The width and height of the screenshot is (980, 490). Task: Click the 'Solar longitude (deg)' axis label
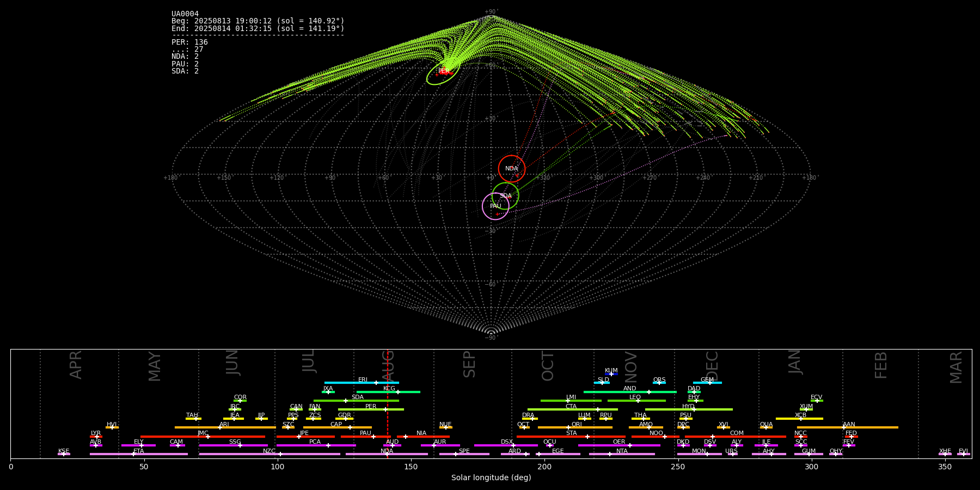(491, 478)
